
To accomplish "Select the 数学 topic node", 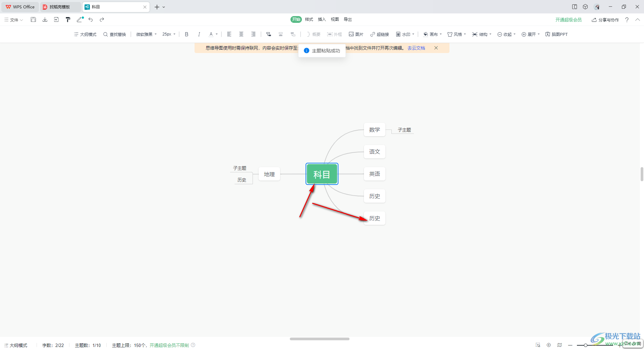I will tap(374, 130).
